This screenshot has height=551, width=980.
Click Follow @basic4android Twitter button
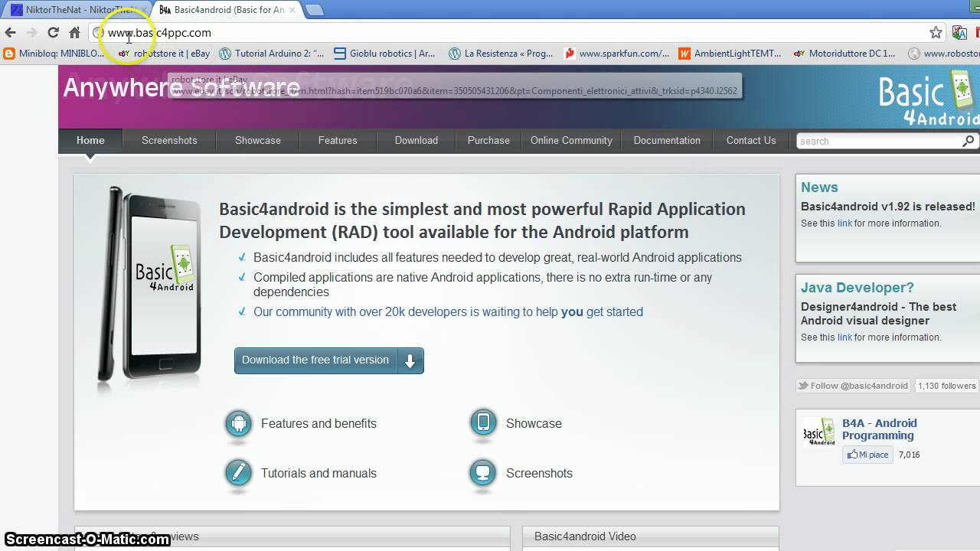point(853,386)
